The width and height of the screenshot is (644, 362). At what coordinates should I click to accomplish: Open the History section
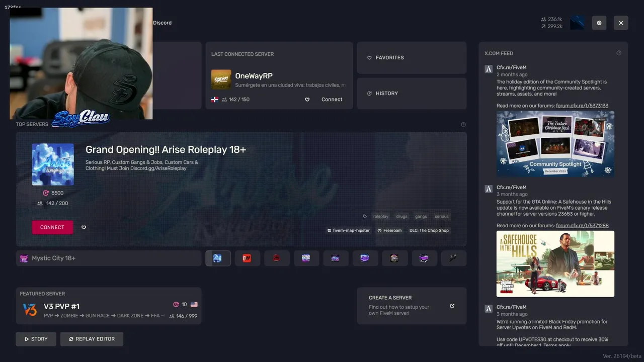point(412,93)
